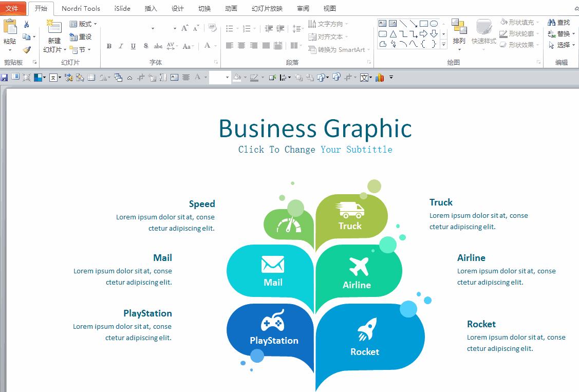Open the Layout (版式) dropdown
Image resolution: width=579 pixels, height=392 pixels.
pyautogui.click(x=83, y=24)
